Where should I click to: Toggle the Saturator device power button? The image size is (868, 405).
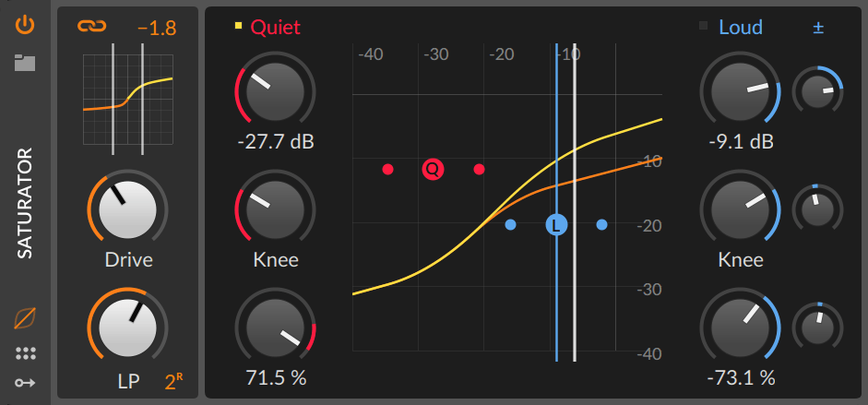click(25, 26)
